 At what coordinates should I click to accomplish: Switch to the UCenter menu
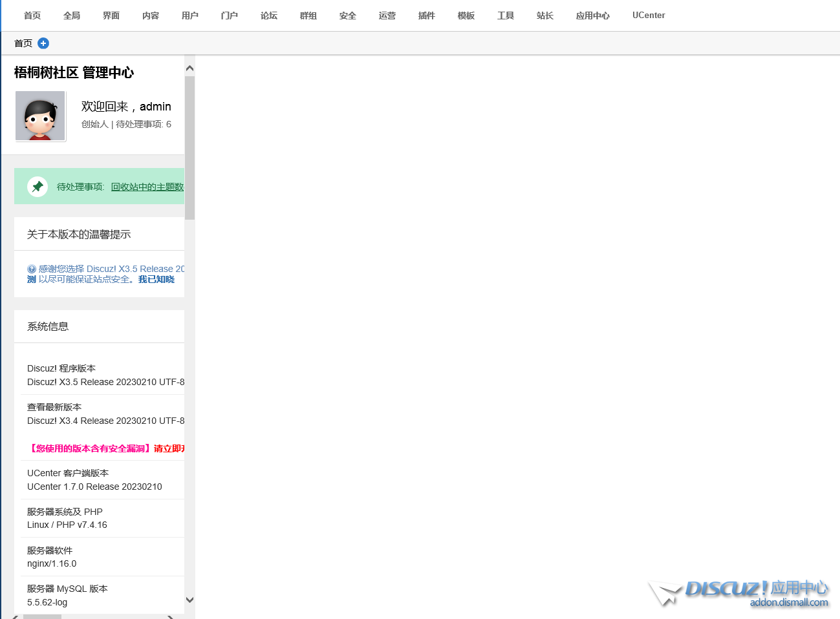click(649, 16)
